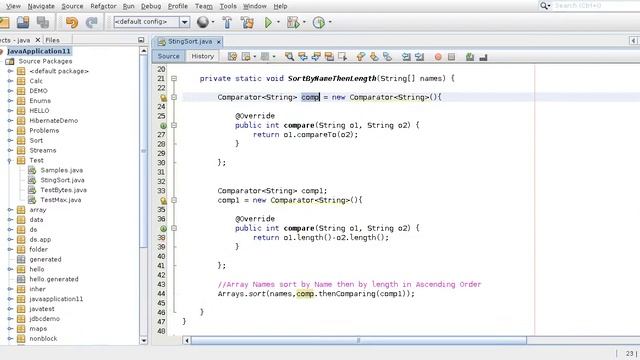Open the default config combo box dropdown
Screen dimensions: 640x360
coord(184,22)
